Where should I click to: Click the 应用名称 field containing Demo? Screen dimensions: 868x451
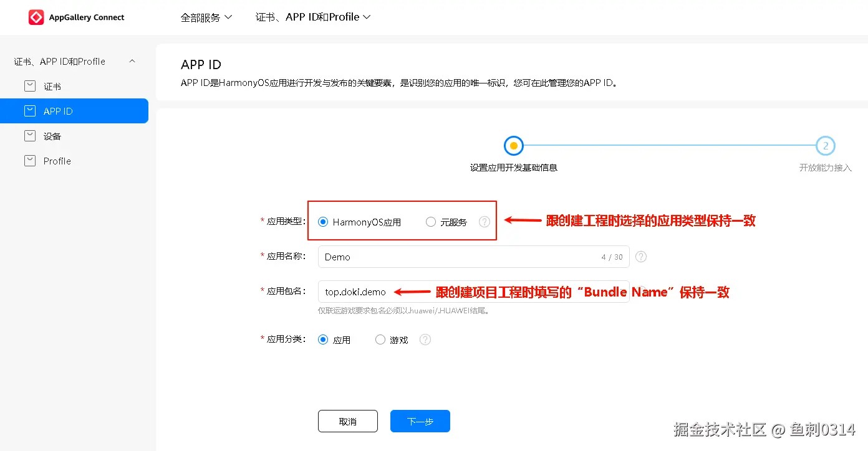(473, 257)
